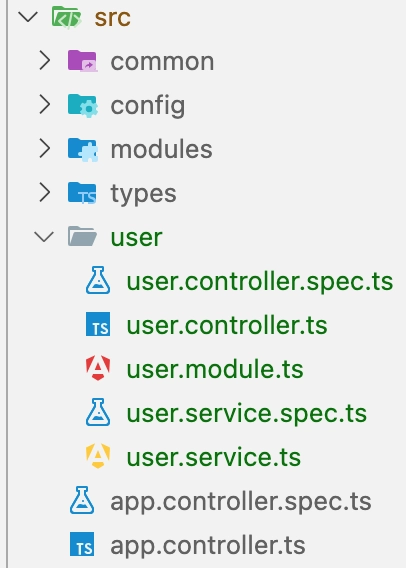
Task: Open app.controller.ts file name
Action: coord(208,546)
